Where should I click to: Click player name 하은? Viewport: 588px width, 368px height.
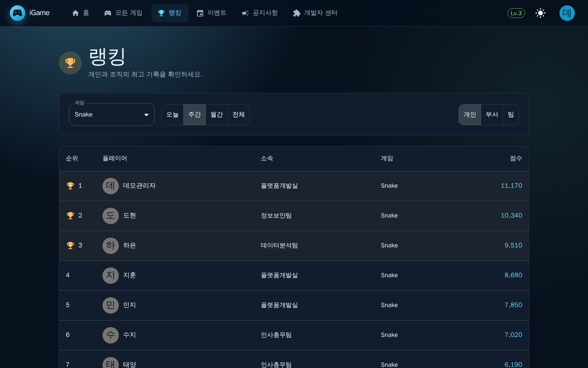(x=129, y=245)
